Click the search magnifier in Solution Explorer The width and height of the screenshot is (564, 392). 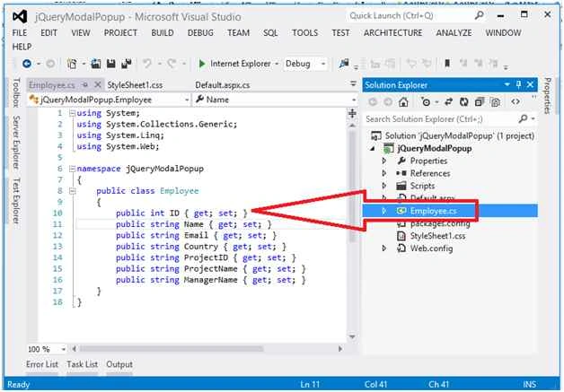(524, 118)
